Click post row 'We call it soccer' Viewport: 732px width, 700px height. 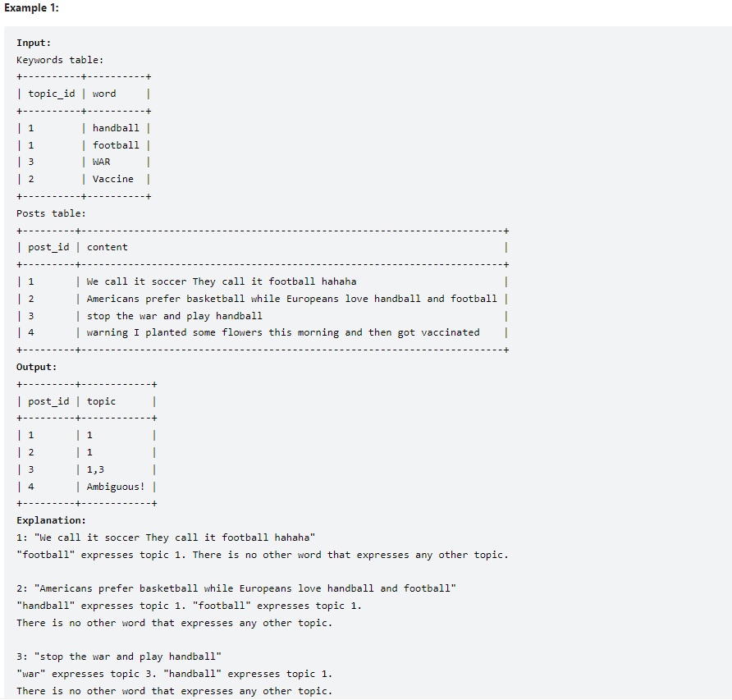click(x=263, y=281)
